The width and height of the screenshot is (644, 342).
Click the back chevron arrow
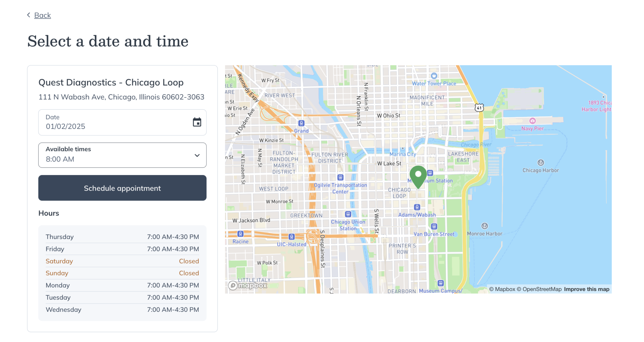(x=28, y=15)
